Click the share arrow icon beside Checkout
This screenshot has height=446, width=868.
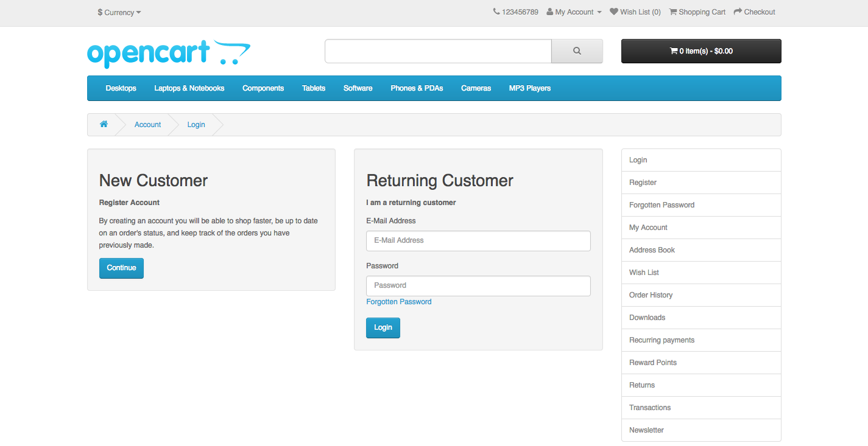tap(738, 12)
